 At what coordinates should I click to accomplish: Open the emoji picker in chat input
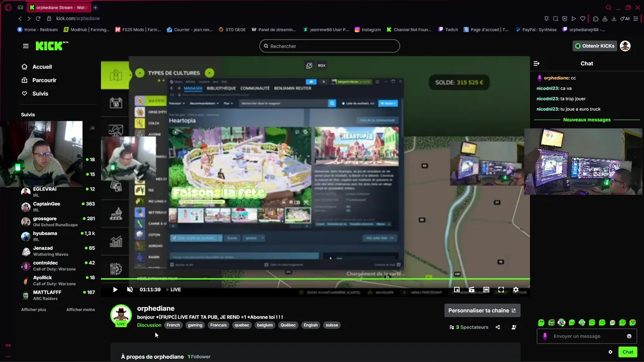click(629, 336)
